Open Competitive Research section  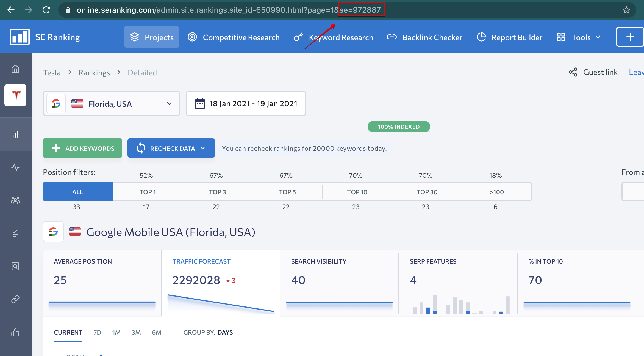pos(234,37)
